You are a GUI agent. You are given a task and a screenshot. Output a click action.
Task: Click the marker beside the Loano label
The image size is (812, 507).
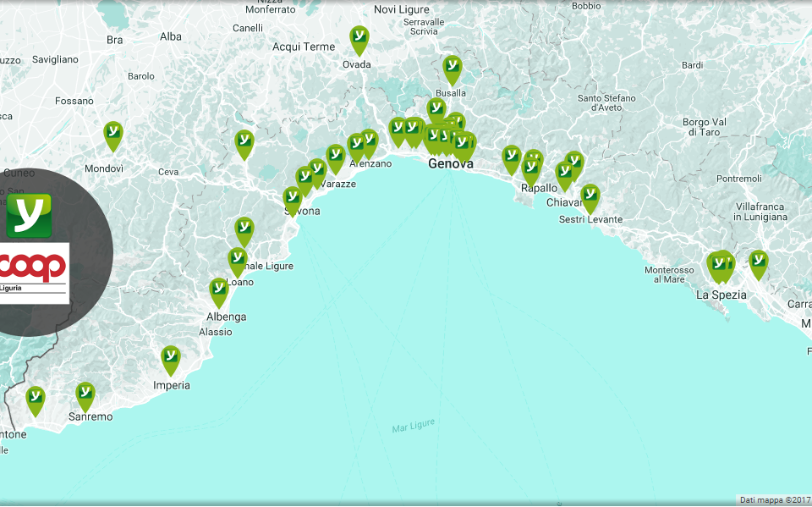(238, 260)
